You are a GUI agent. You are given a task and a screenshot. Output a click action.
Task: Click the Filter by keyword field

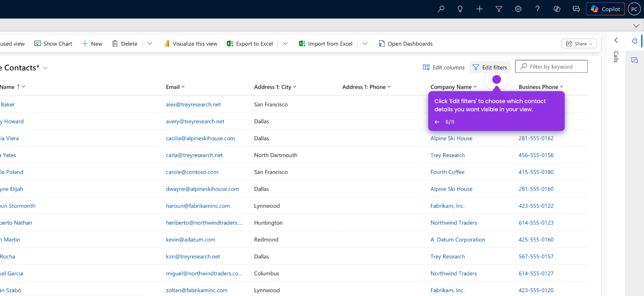(x=551, y=66)
